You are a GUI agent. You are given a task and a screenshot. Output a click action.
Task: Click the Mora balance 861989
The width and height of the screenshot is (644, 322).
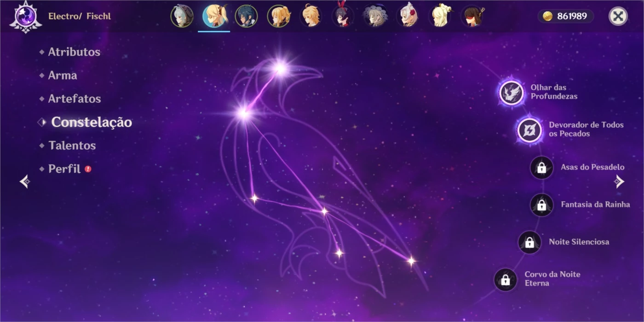pyautogui.click(x=572, y=17)
